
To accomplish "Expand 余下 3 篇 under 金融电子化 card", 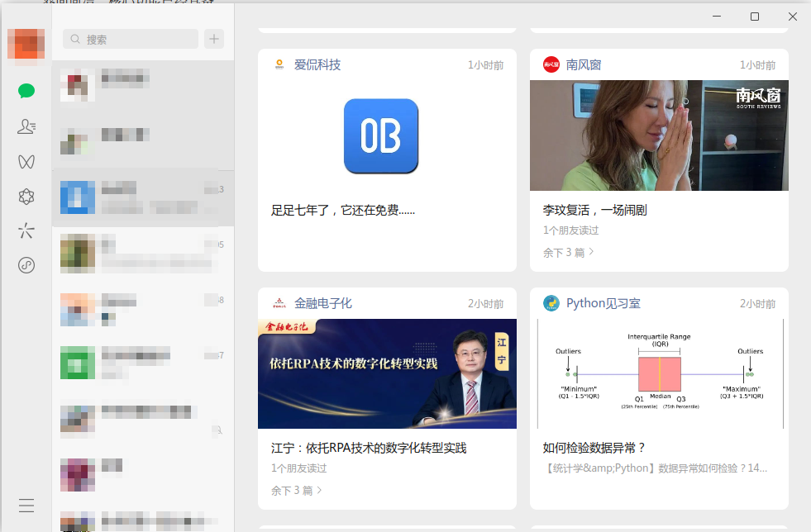I will tap(296, 490).
